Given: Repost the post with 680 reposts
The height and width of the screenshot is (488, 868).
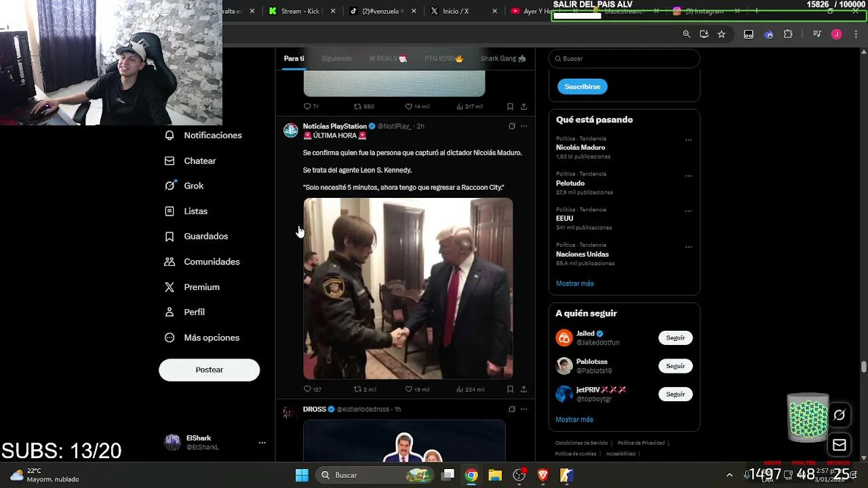Looking at the screenshot, I should [364, 106].
